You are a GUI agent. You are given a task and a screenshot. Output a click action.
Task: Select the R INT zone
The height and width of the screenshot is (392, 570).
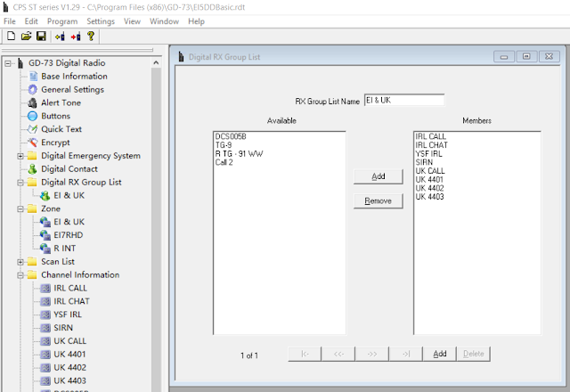coord(65,249)
